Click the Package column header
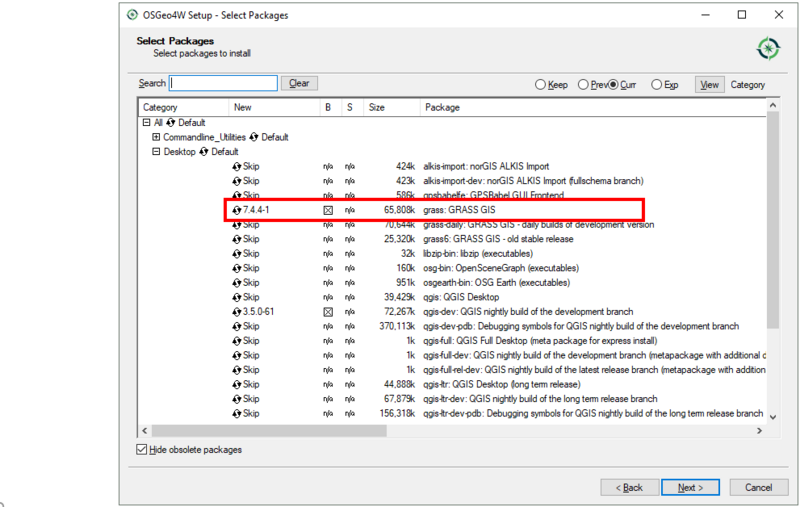800x507 pixels. (442, 107)
